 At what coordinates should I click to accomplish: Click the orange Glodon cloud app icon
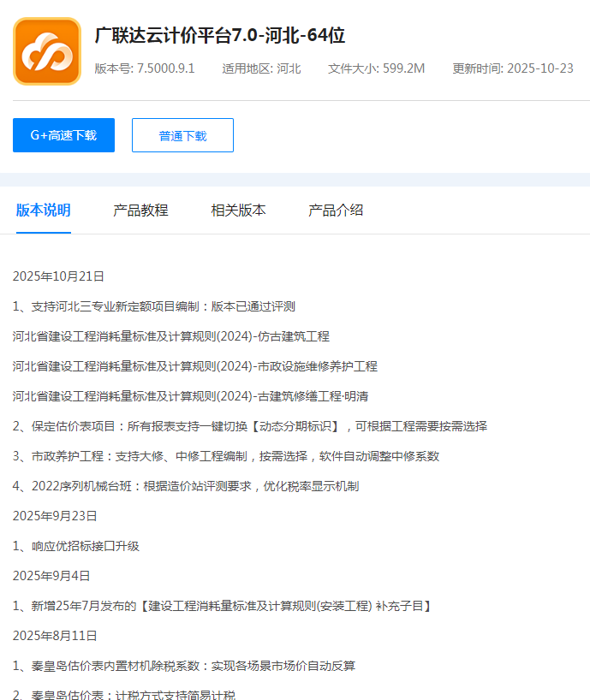coord(47,51)
